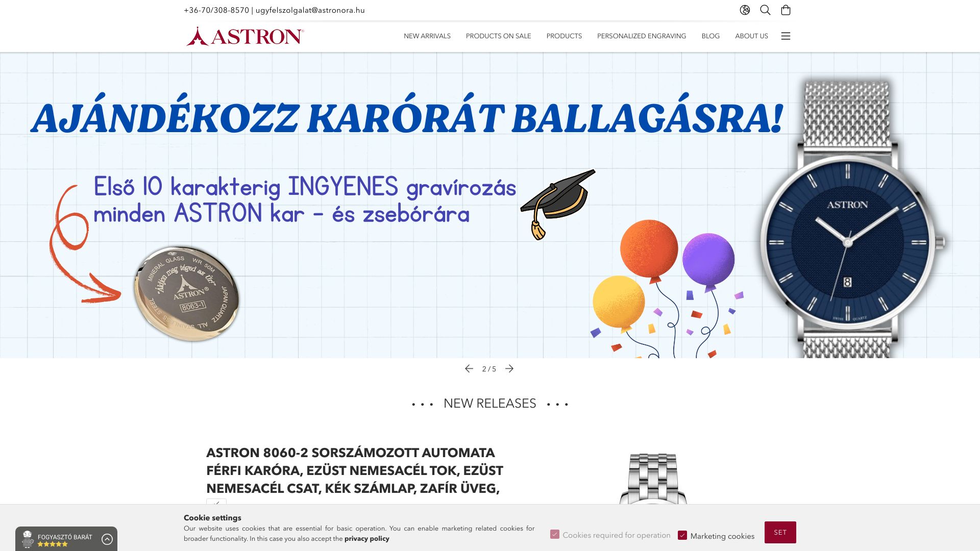The width and height of the screenshot is (980, 551).
Task: Click the phone number +36-70/308-8570
Action: 216,10
